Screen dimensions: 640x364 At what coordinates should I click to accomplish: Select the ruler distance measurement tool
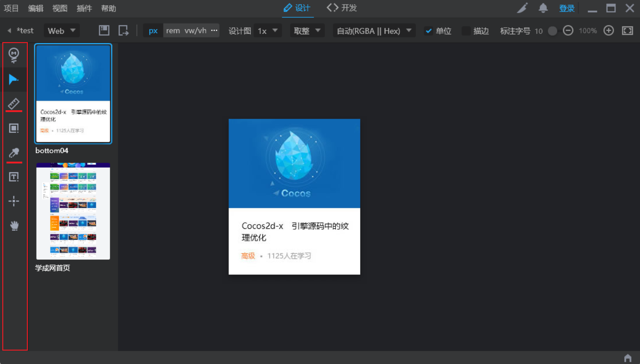14,104
